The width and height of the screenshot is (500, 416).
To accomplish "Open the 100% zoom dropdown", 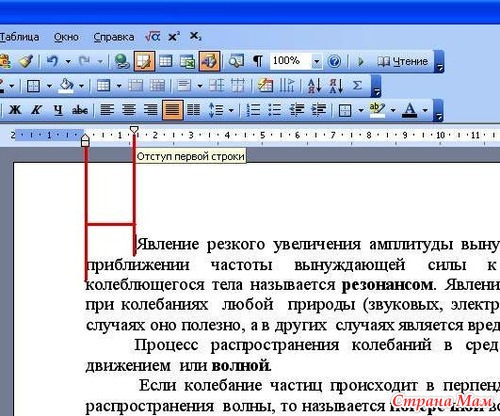I will click(316, 61).
